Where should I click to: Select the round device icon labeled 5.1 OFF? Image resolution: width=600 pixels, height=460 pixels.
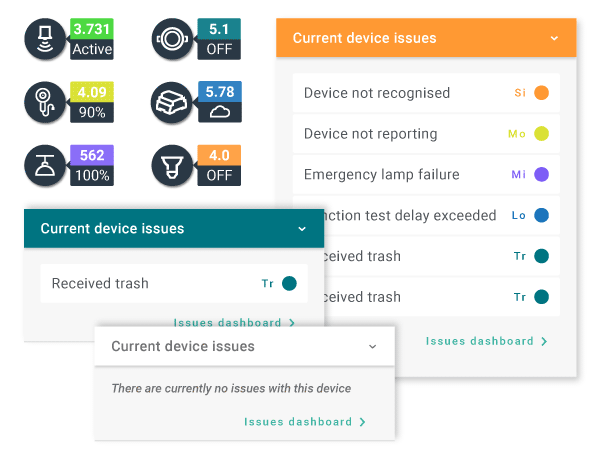click(172, 39)
